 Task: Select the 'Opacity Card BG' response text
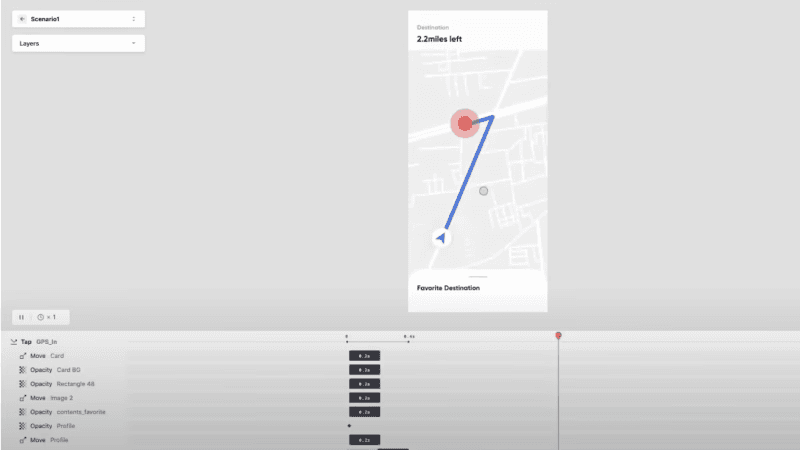click(55, 370)
